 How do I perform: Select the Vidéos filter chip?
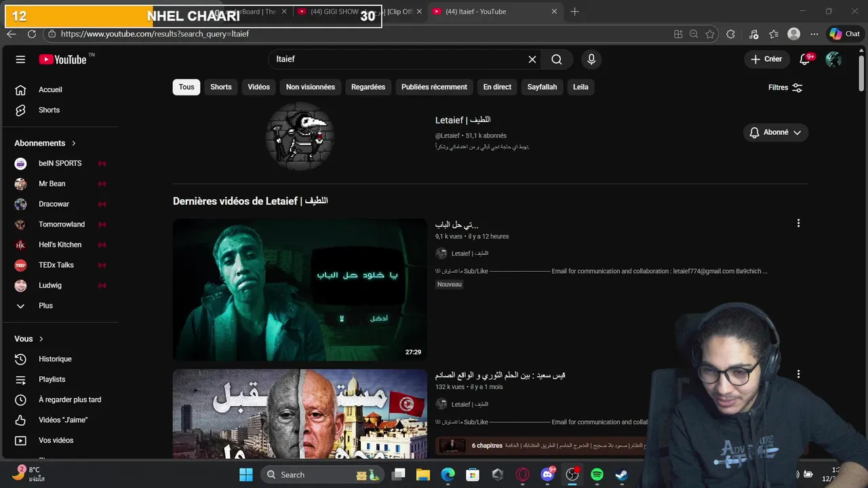point(259,87)
